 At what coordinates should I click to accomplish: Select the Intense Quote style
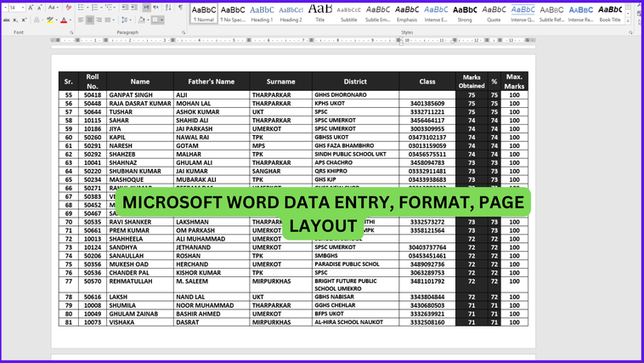tap(523, 13)
